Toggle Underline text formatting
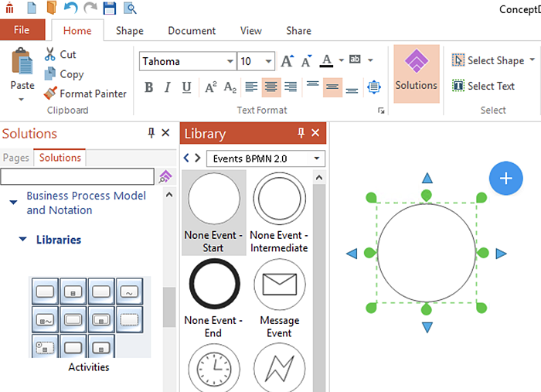 tap(186, 87)
